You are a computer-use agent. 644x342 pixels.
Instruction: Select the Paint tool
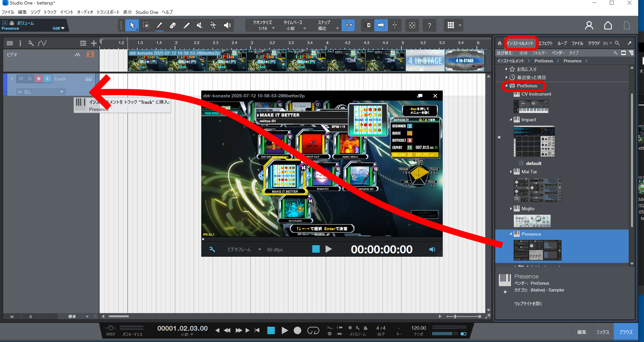coord(186,25)
